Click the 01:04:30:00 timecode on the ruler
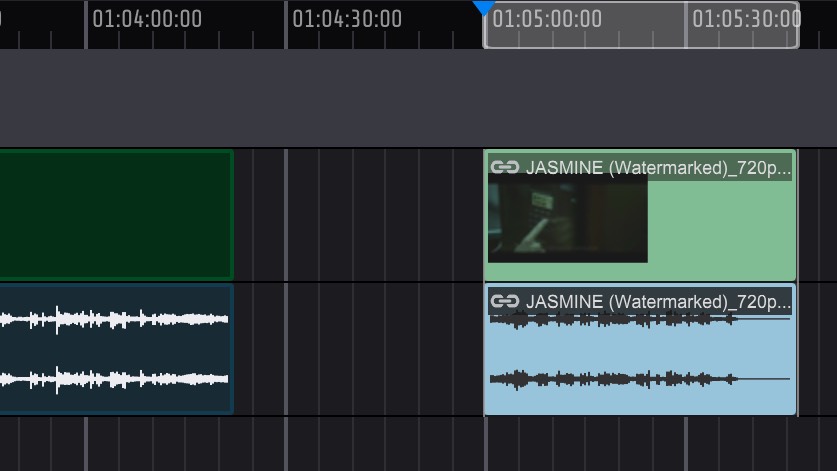837x471 pixels. 347,19
